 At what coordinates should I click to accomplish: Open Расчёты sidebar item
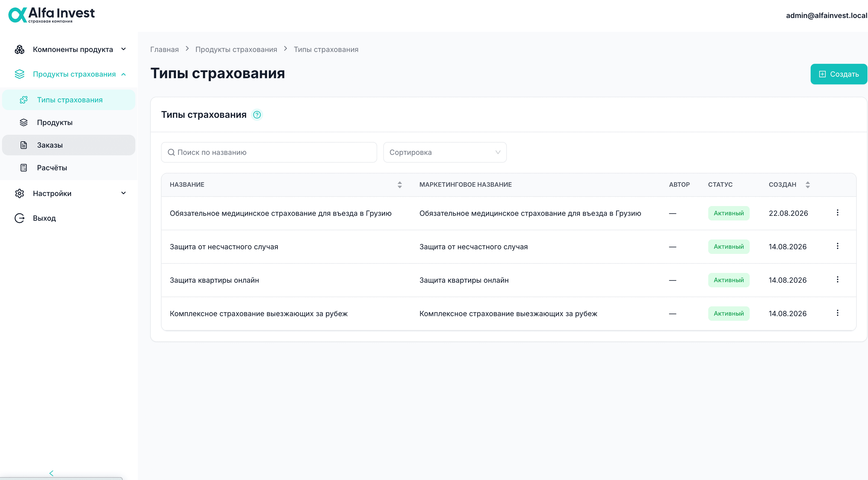(x=69, y=167)
